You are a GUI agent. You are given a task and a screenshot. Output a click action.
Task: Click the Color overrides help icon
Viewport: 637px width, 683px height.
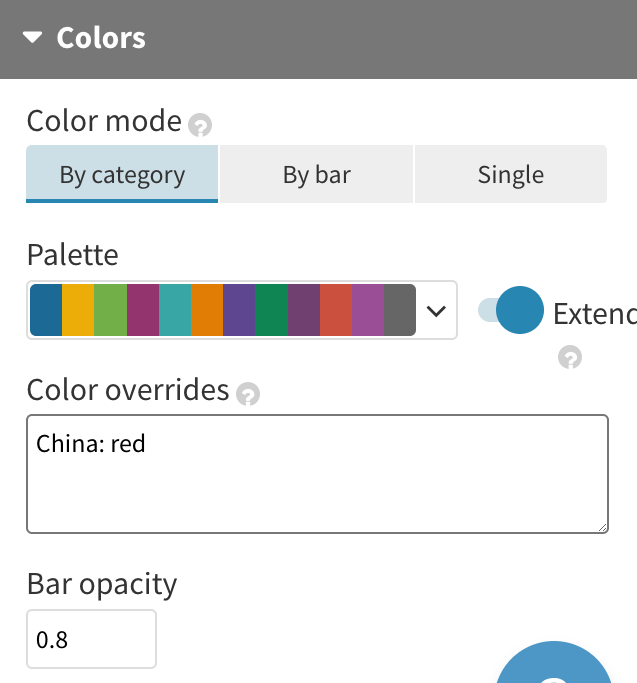point(248,394)
